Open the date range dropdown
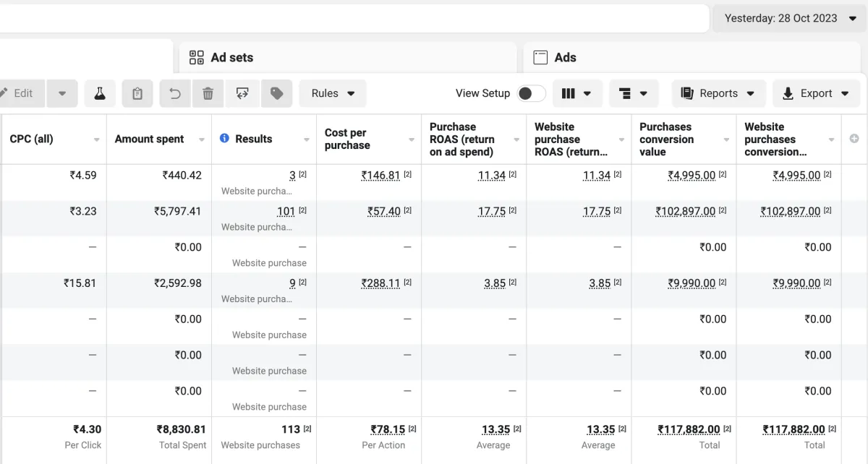The image size is (868, 464). [789, 18]
